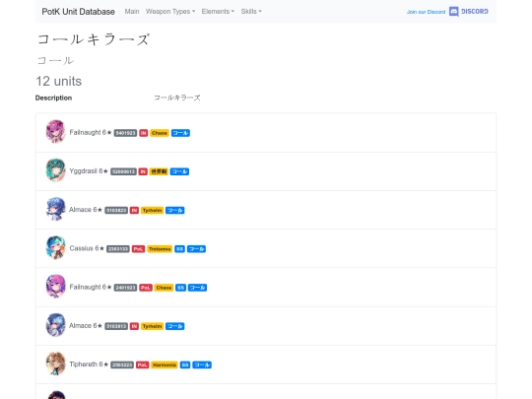Viewport: 532px width, 399px height.
Task: Click the 12 units count text
Action: 59,82
